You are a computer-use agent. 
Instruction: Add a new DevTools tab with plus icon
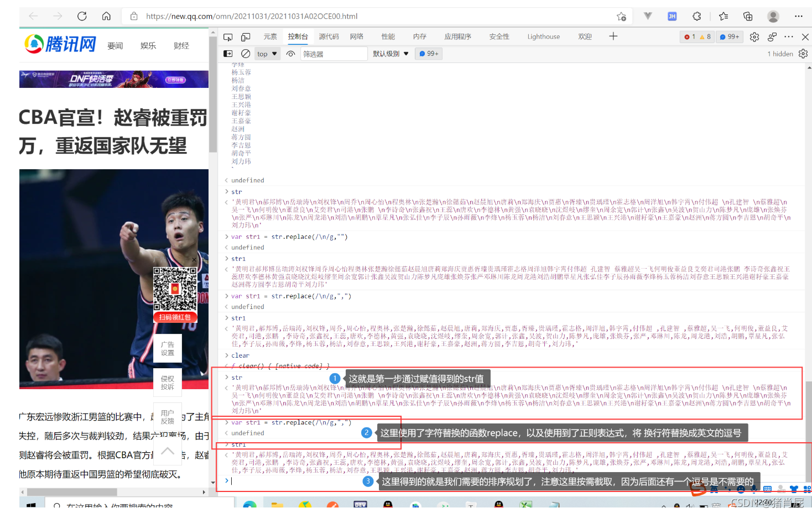613,36
